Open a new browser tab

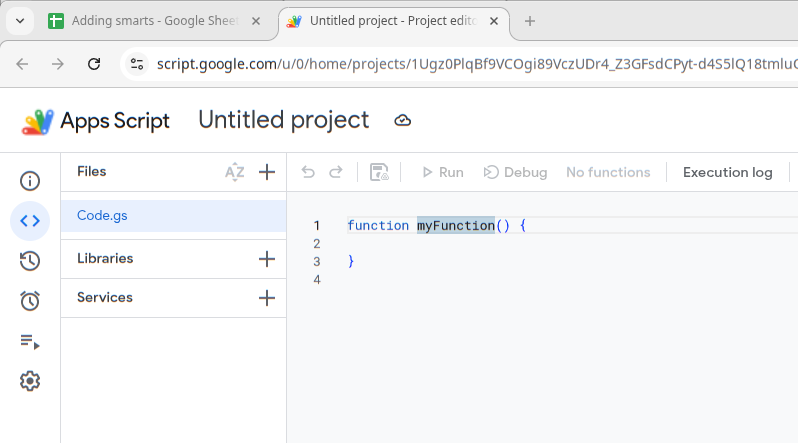[530, 21]
